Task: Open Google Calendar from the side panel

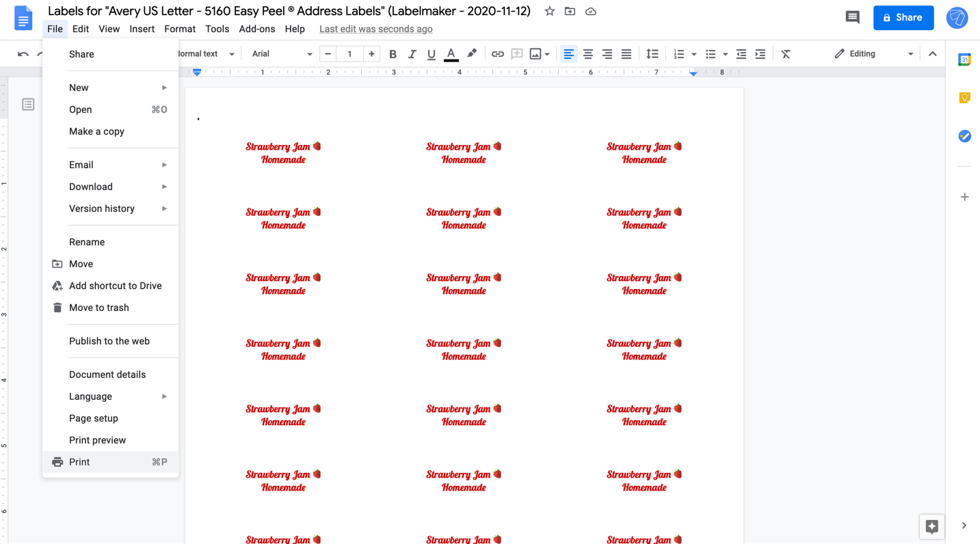Action: [x=964, y=59]
